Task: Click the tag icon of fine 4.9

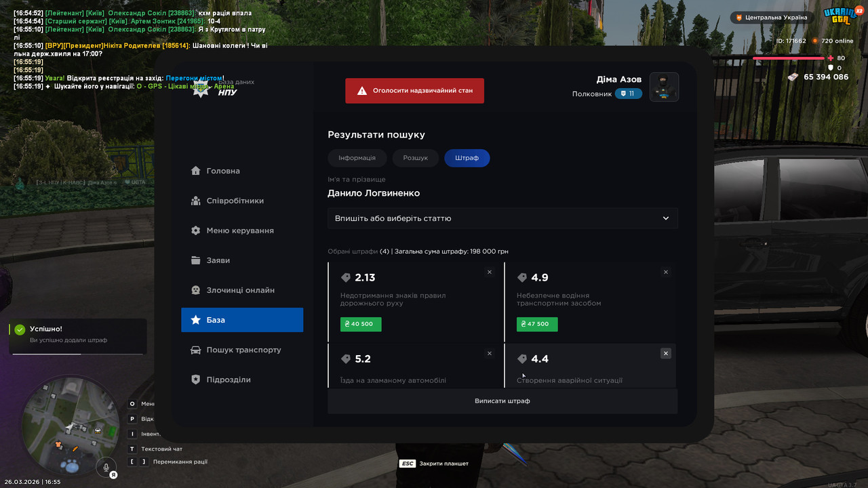Action: coord(522,278)
